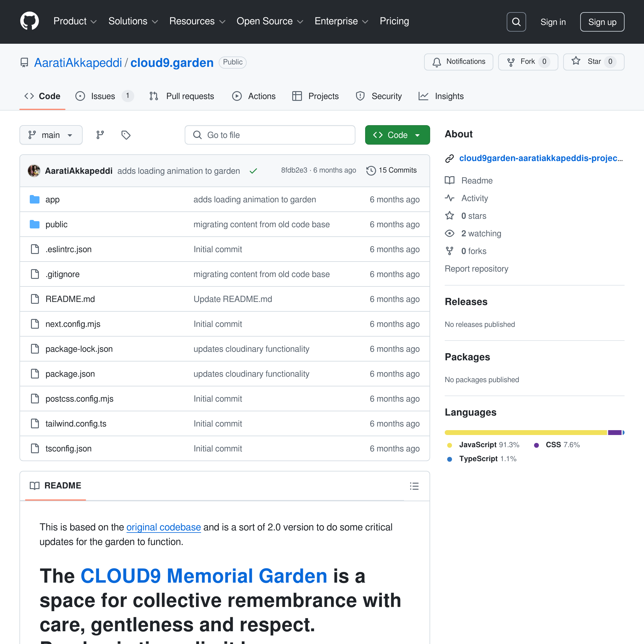Select the README tab heading
This screenshot has height=644, width=644.
55,486
